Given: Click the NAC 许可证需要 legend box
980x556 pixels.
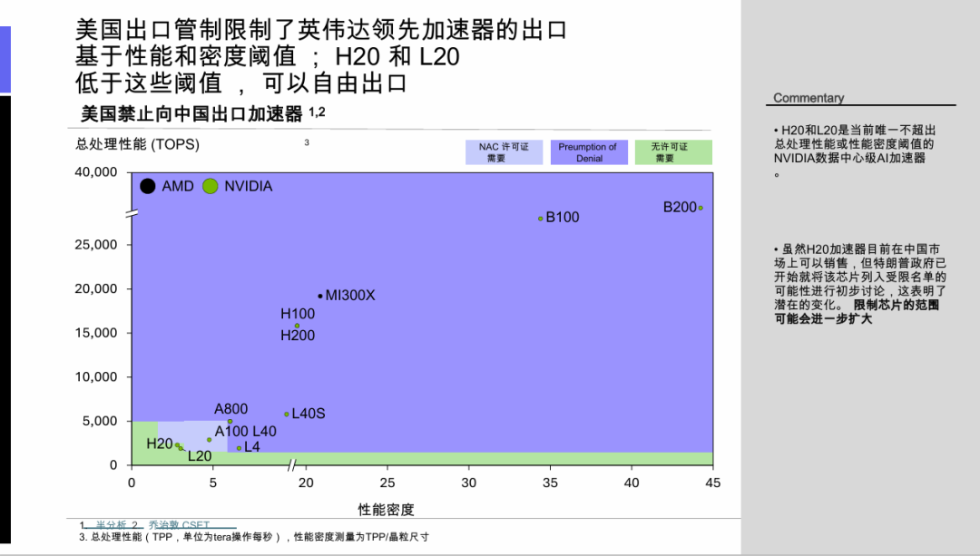Looking at the screenshot, I should [x=504, y=152].
